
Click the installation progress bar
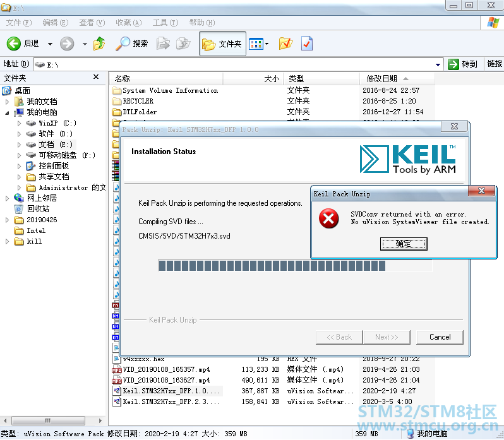click(295, 266)
